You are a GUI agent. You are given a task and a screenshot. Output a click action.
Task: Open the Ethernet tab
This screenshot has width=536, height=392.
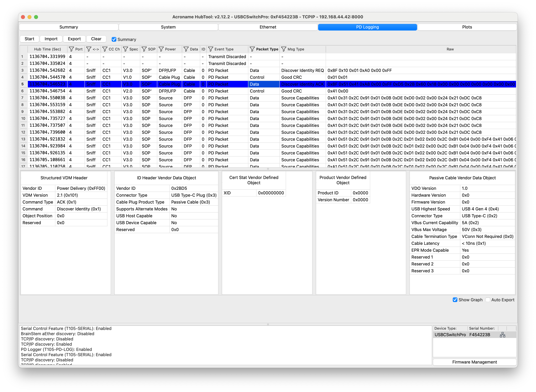[268, 27]
